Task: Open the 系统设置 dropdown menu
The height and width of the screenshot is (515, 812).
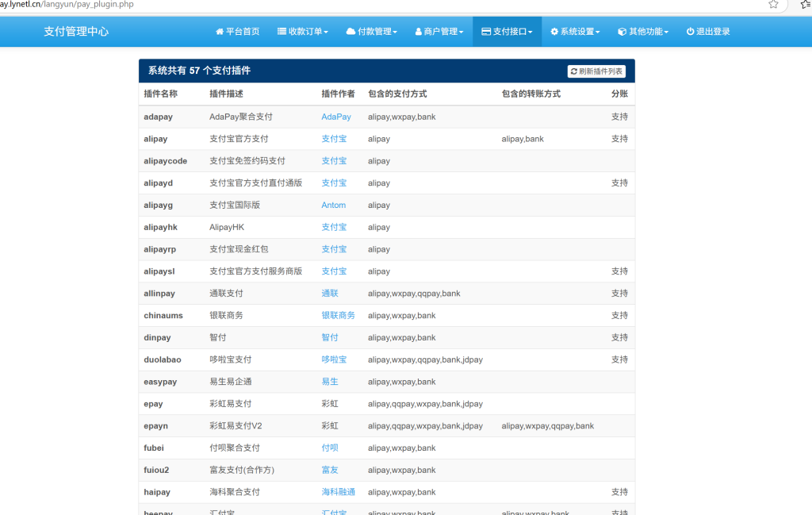Action: pyautogui.click(x=575, y=32)
